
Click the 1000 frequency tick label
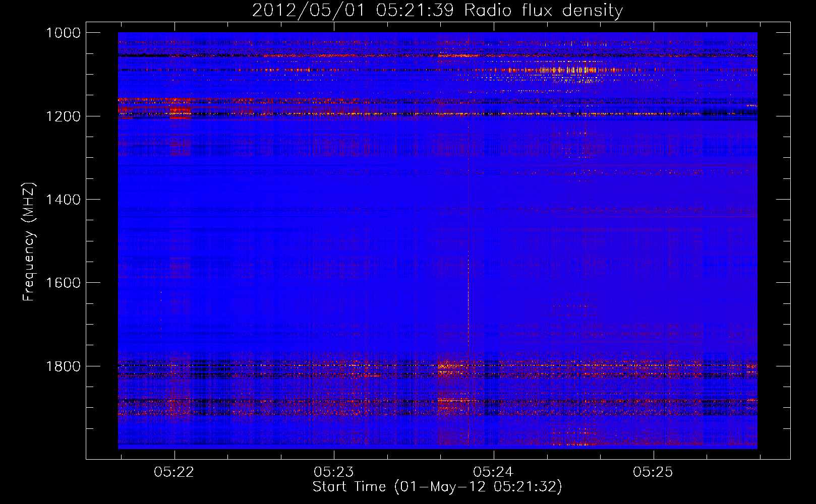click(63, 33)
